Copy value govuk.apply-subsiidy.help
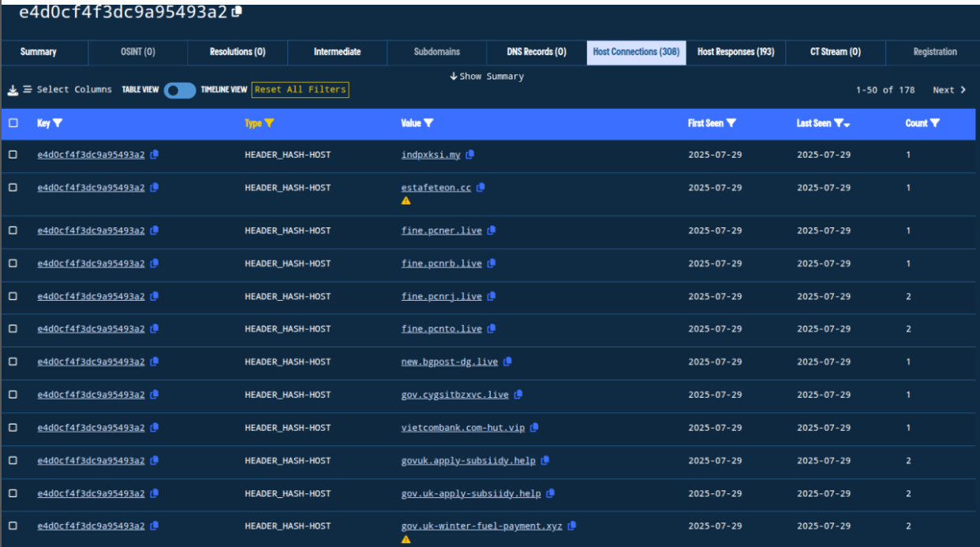 [x=545, y=460]
